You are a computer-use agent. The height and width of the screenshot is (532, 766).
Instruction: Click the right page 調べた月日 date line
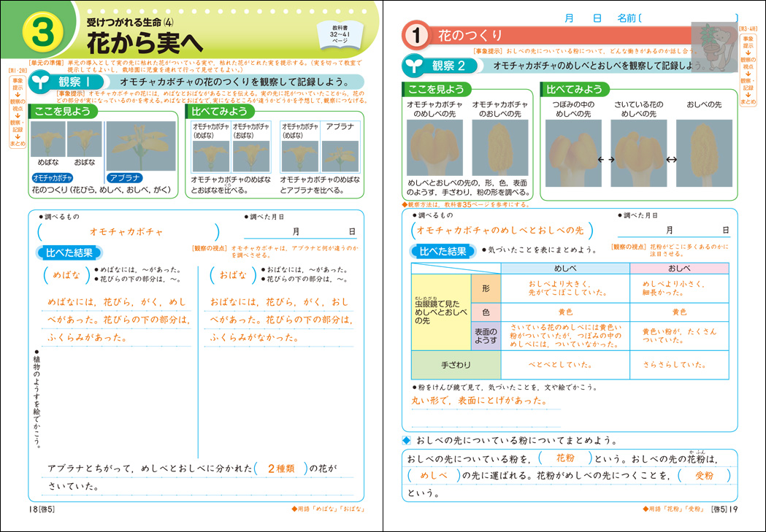(674, 231)
